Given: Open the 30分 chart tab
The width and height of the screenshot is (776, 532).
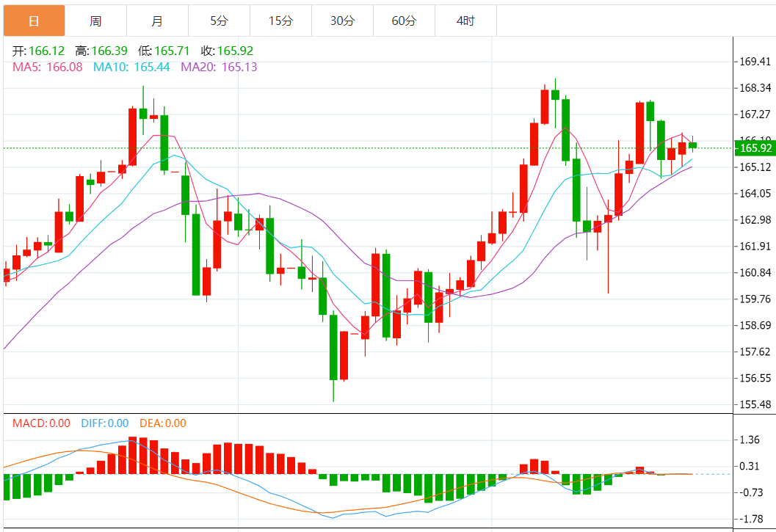Looking at the screenshot, I should coord(342,21).
